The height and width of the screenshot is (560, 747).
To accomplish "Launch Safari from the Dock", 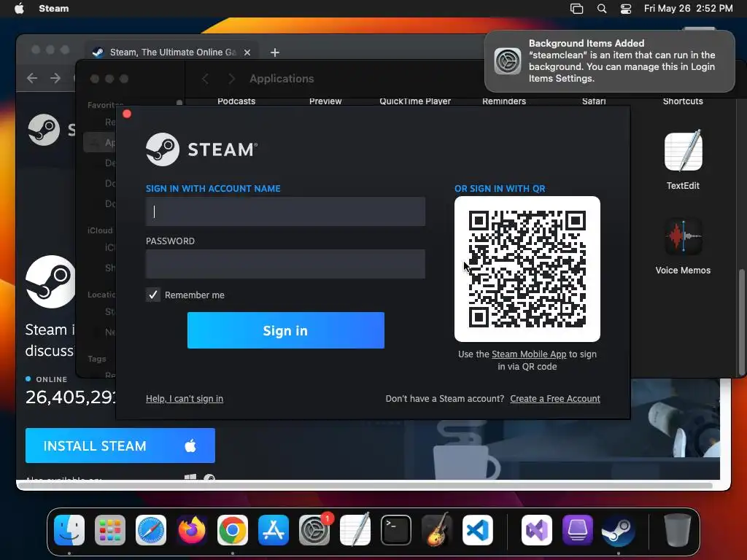I will point(151,530).
